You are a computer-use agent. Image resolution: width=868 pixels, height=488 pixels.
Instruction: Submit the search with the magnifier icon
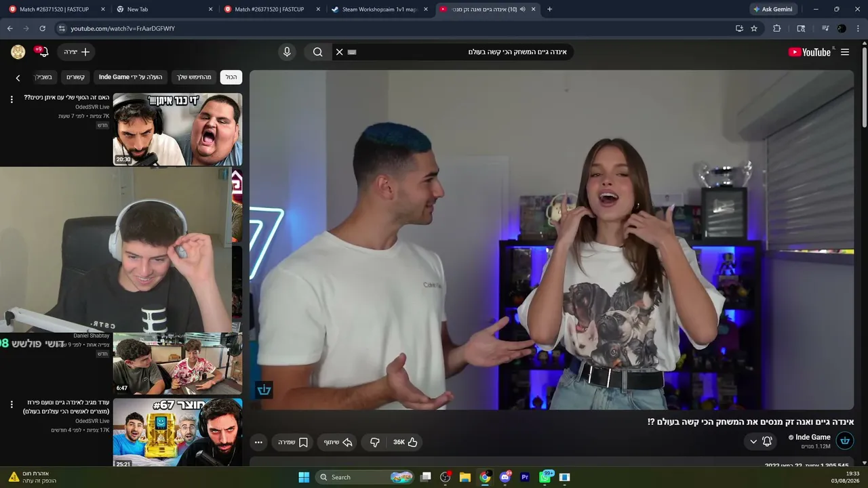click(317, 52)
